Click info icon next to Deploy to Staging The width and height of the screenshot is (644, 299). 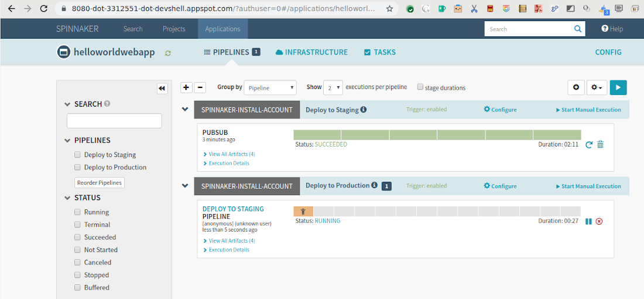364,110
